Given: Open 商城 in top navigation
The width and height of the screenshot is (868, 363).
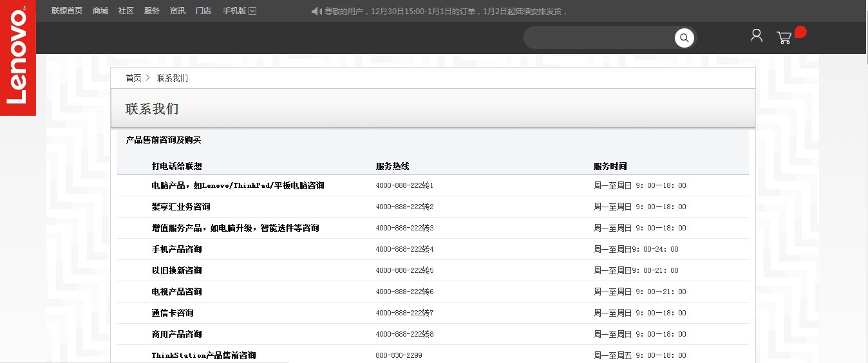Looking at the screenshot, I should click(100, 11).
